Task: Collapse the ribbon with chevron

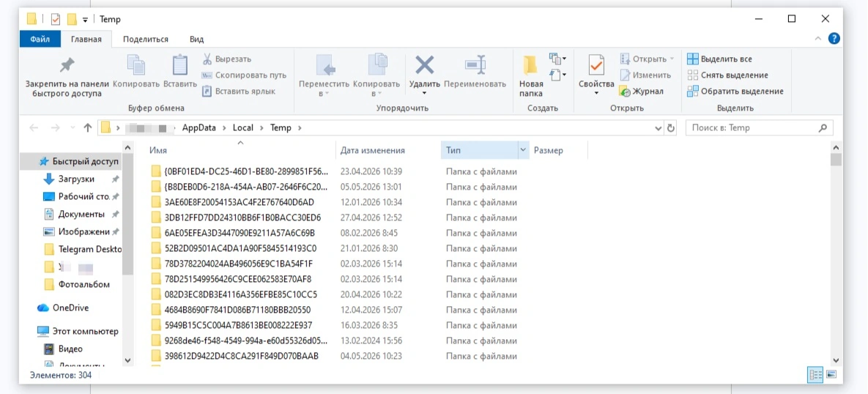Action: click(x=817, y=39)
